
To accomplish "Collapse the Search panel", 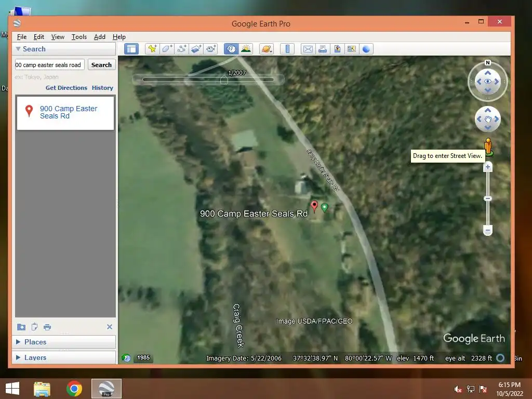I will pyautogui.click(x=18, y=49).
